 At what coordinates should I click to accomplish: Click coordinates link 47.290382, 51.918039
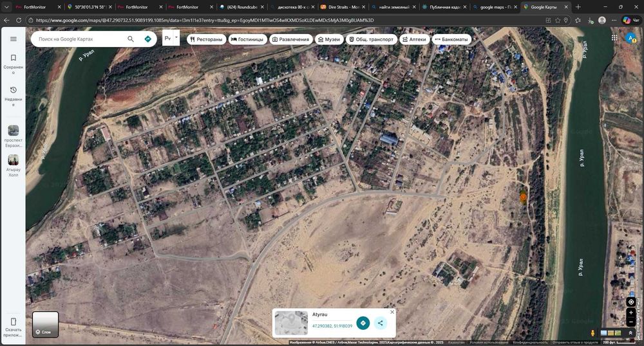[332, 326]
